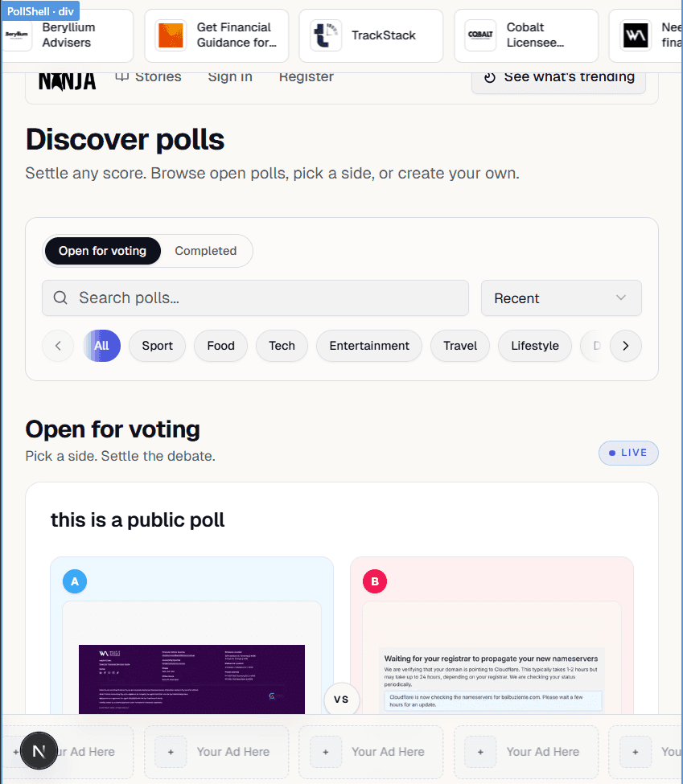This screenshot has height=784, width=683.
Task: Enable the Tech category filter chip
Action: pyautogui.click(x=282, y=345)
